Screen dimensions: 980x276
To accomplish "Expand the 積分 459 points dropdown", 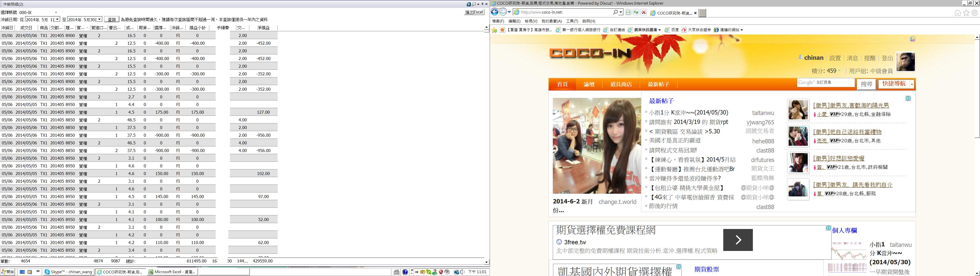I will coord(839,71).
